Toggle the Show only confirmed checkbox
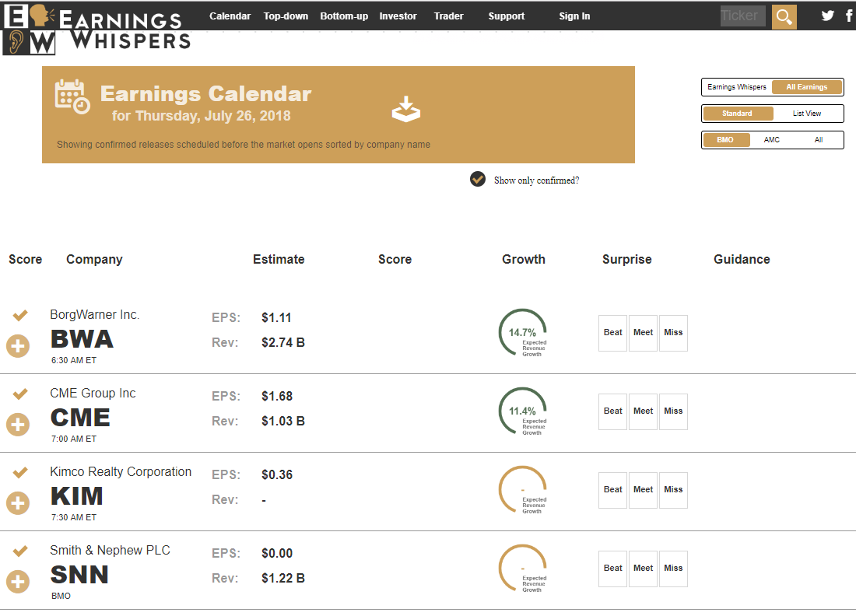 tap(478, 179)
